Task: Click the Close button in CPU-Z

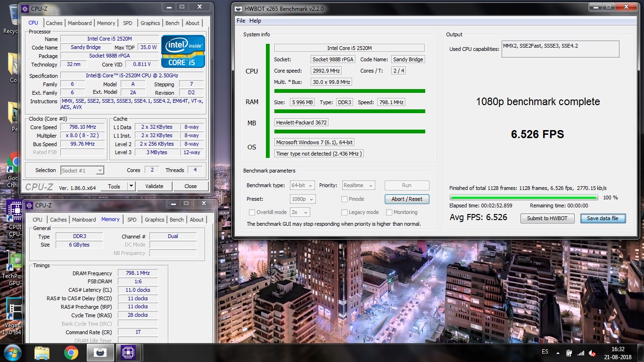Action: pyautogui.click(x=190, y=186)
